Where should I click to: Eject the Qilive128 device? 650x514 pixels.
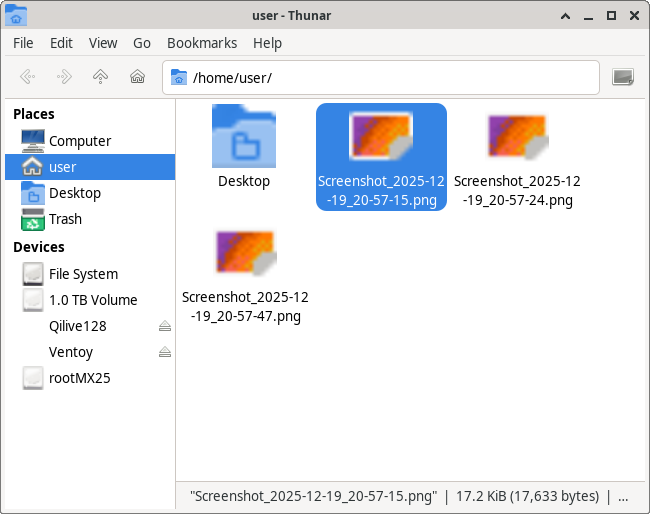coord(165,326)
